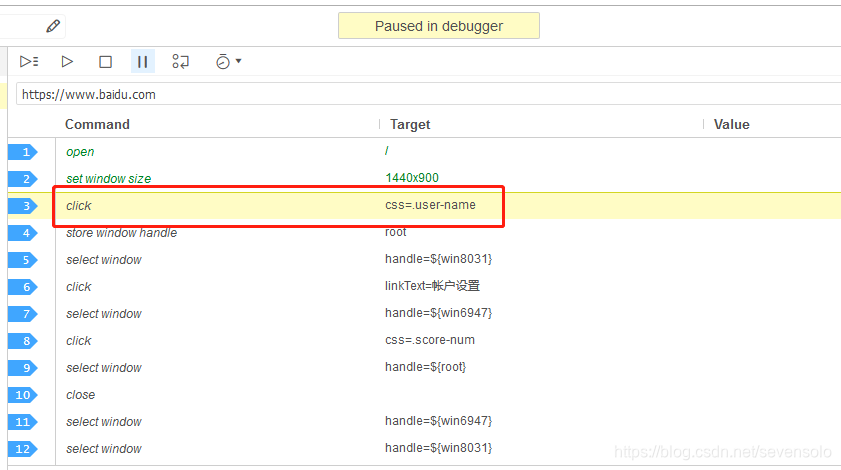Toggle the pause execution button
The width and height of the screenshot is (841, 470).
(143, 62)
